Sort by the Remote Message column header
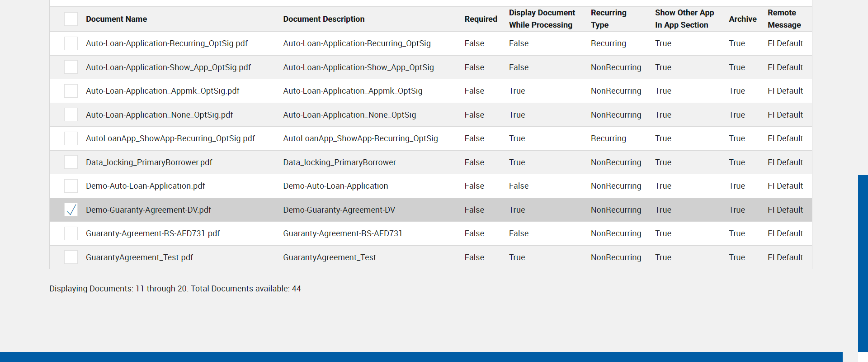Viewport: 868px width, 362px height. point(784,19)
